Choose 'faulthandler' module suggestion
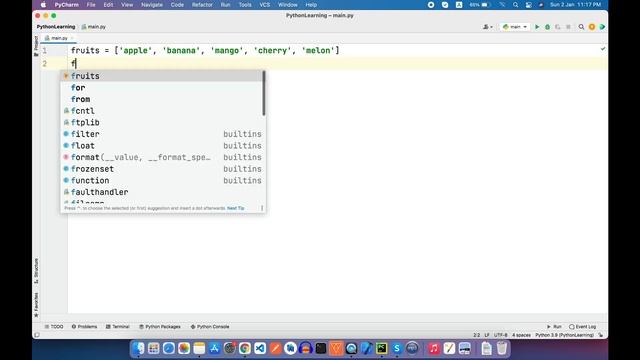Viewport: 640px width, 360px height. [161, 192]
